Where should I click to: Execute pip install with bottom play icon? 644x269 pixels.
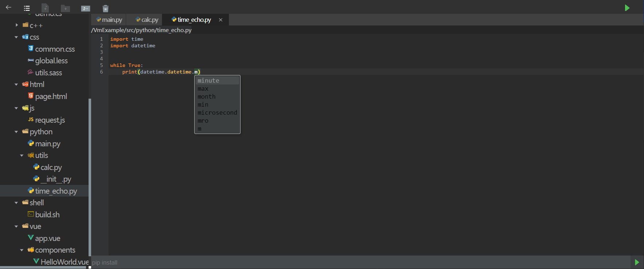(x=637, y=262)
